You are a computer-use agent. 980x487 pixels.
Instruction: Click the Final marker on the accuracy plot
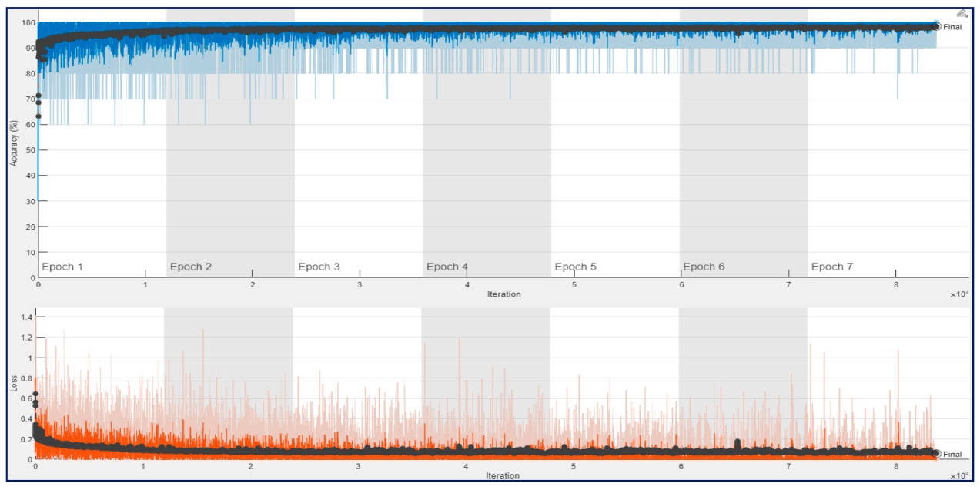click(936, 26)
